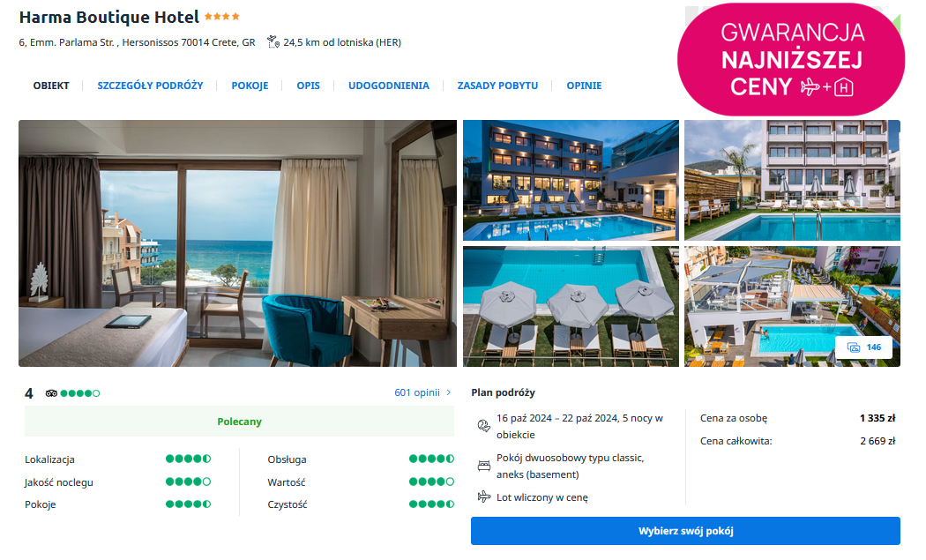Open the main room sea view photo
This screenshot has height=560, width=926.
(237, 243)
